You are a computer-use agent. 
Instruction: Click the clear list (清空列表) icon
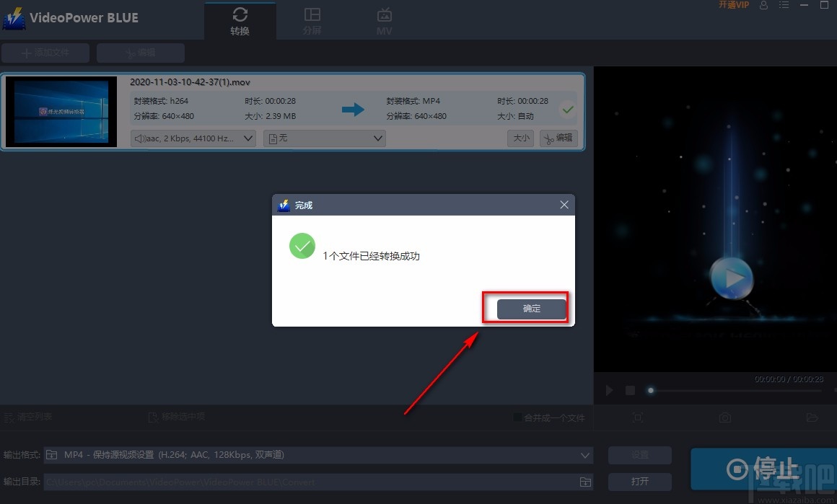click(x=10, y=417)
